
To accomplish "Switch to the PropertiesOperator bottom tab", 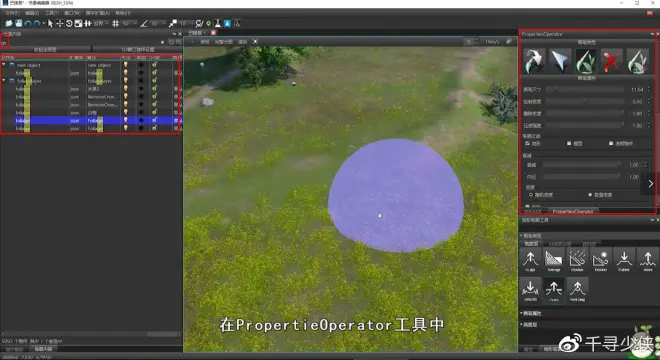I will tap(573, 211).
